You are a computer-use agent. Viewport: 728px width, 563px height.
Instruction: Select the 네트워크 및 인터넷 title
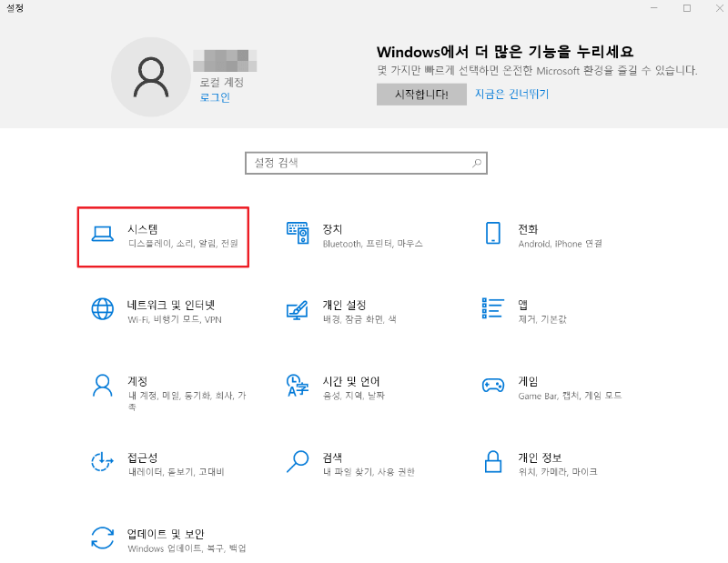click(171, 305)
